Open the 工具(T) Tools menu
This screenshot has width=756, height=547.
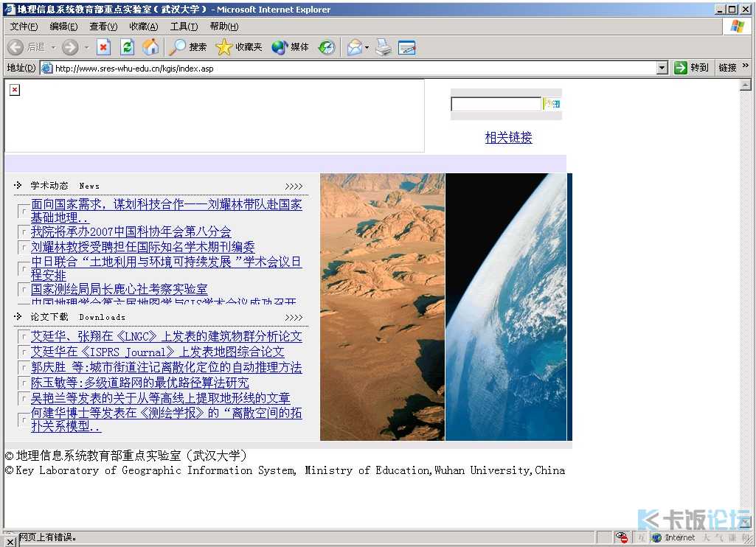(184, 27)
